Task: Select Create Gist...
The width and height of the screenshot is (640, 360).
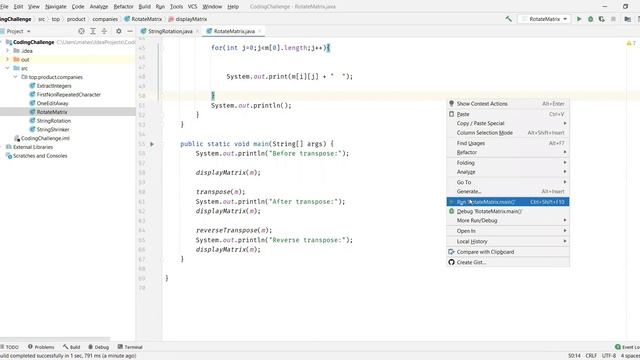Action: coord(508,262)
